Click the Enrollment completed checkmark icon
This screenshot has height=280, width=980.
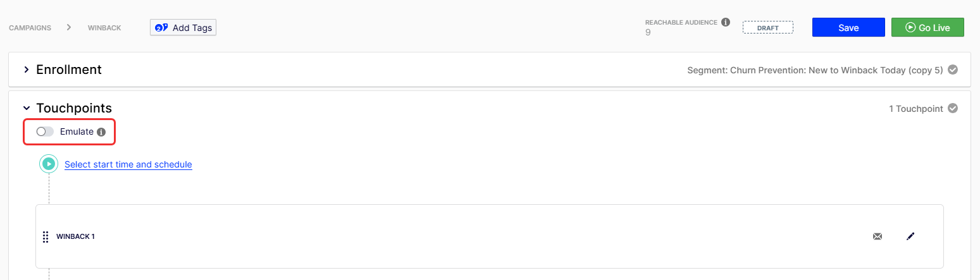click(x=953, y=70)
